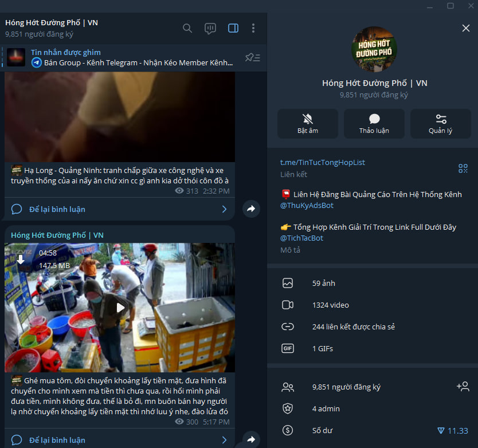Click the GIF icon

point(288,348)
